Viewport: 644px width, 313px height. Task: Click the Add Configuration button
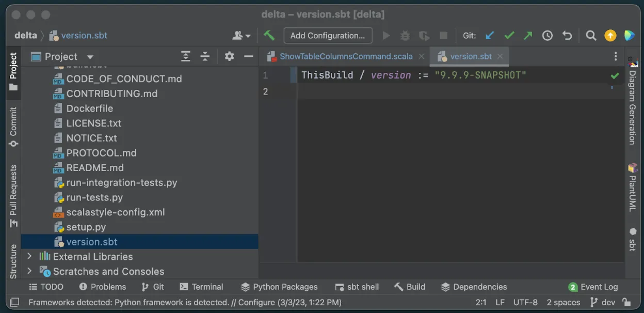coord(327,36)
